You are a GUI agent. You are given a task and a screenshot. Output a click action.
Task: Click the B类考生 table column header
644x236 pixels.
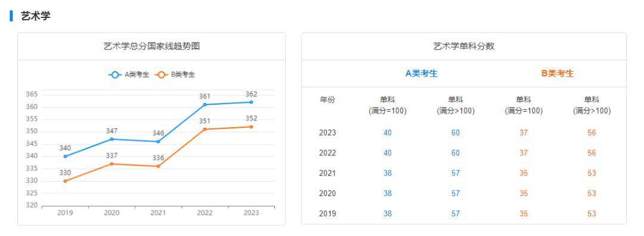[558, 73]
